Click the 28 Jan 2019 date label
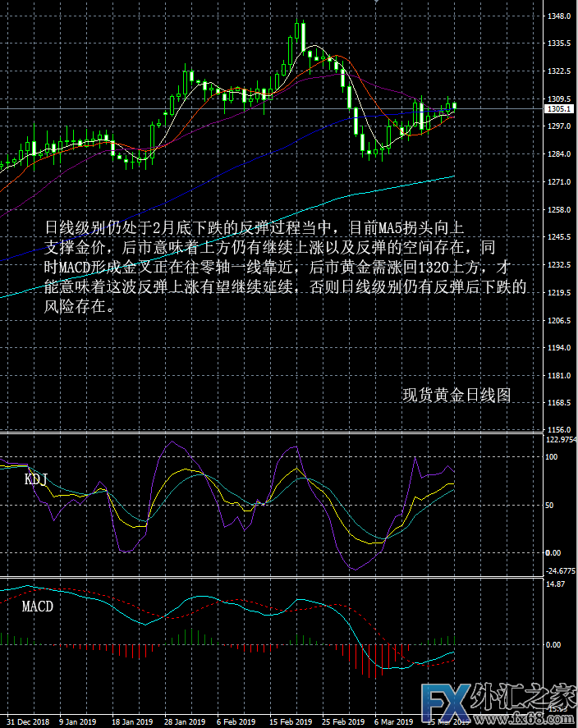578x728 pixels. click(185, 722)
